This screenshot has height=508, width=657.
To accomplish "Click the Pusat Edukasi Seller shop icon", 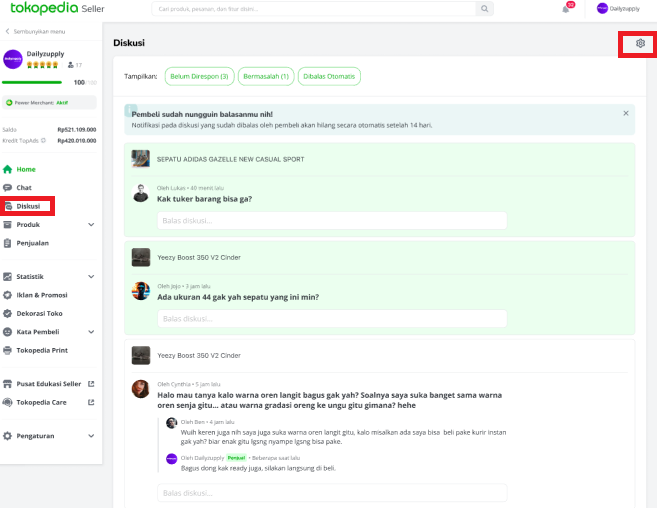I will (8, 384).
